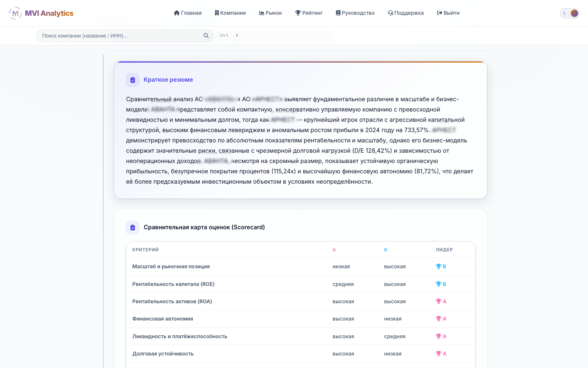
Task: Click the trophy in Долговая устойчивость row
Action: (x=438, y=354)
